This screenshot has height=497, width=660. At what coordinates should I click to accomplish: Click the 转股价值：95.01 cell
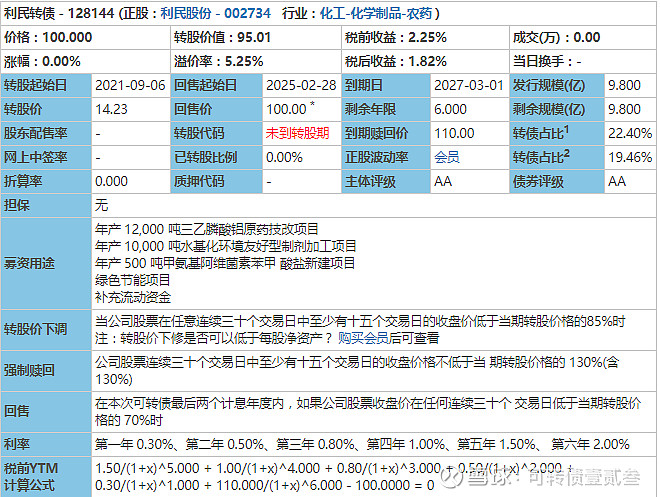[255, 37]
